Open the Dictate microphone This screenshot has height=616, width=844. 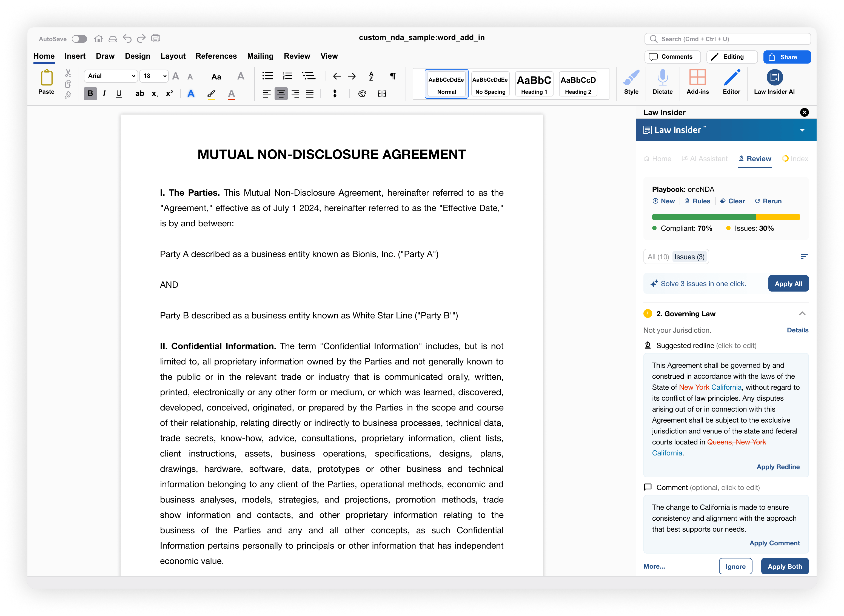(662, 82)
